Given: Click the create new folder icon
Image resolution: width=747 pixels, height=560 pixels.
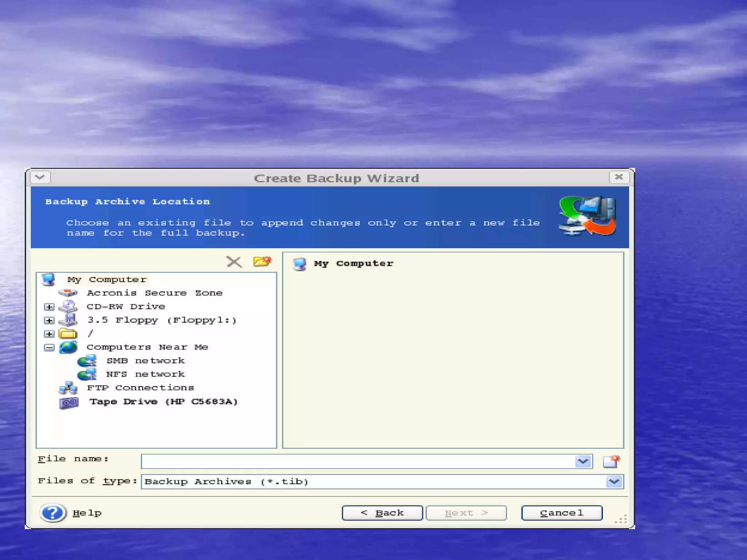Looking at the screenshot, I should pyautogui.click(x=262, y=261).
